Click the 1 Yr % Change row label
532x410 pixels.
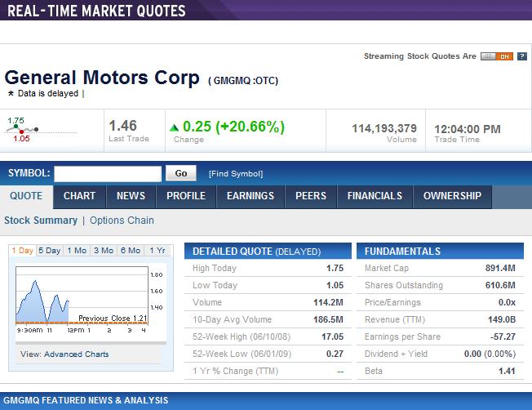(236, 371)
